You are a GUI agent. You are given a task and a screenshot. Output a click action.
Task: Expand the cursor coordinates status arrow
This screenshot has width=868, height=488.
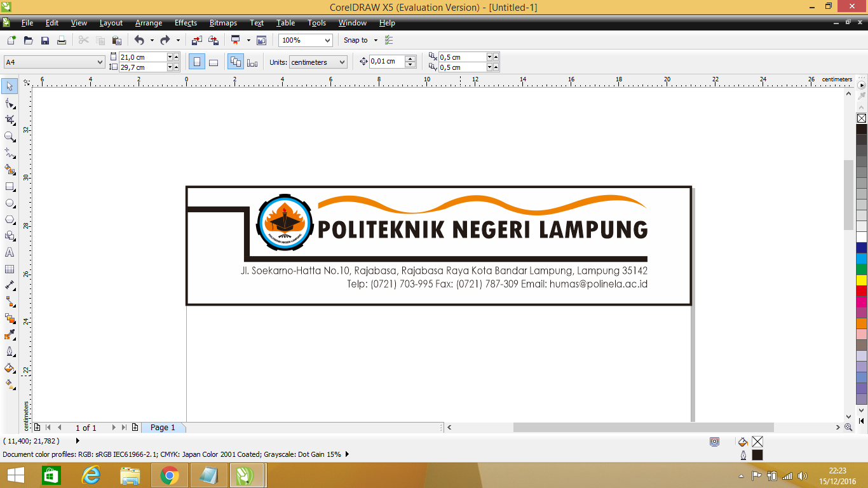pos(78,440)
